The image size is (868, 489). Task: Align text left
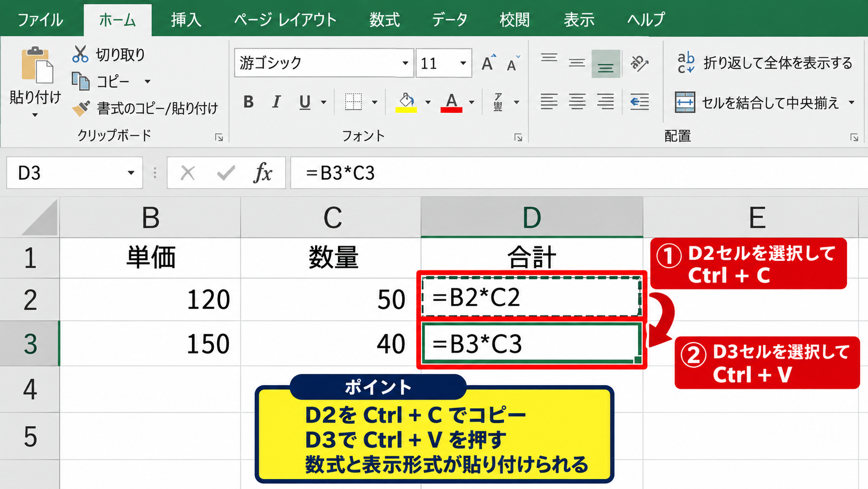click(549, 102)
